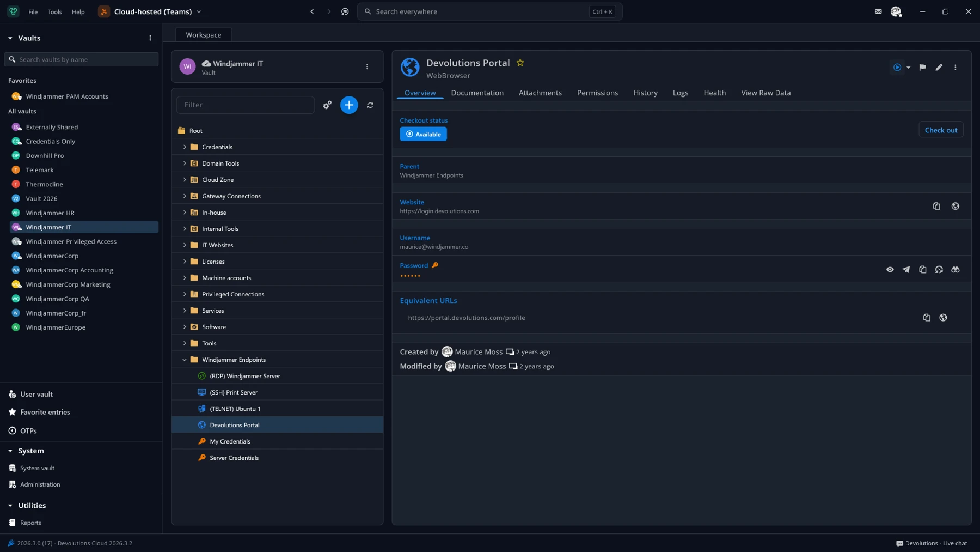The image size is (980, 552).
Task: Click the binoculars icon in Password row
Action: point(955,269)
